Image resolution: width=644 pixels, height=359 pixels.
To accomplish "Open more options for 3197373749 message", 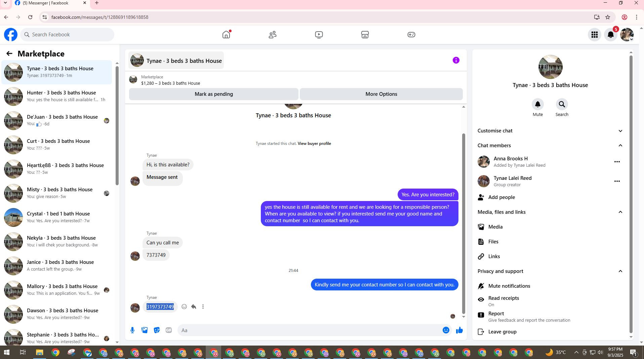I will point(203,307).
